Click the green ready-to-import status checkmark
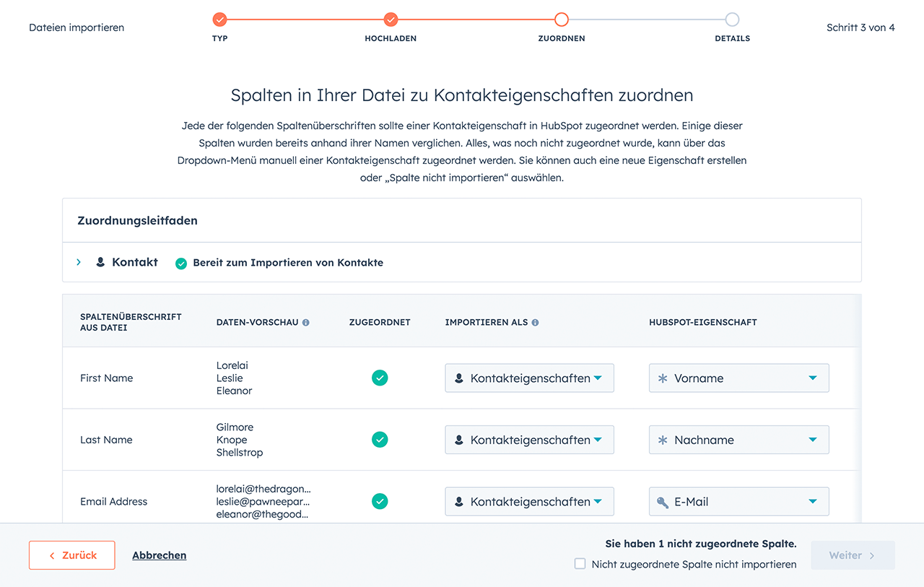 pos(181,264)
